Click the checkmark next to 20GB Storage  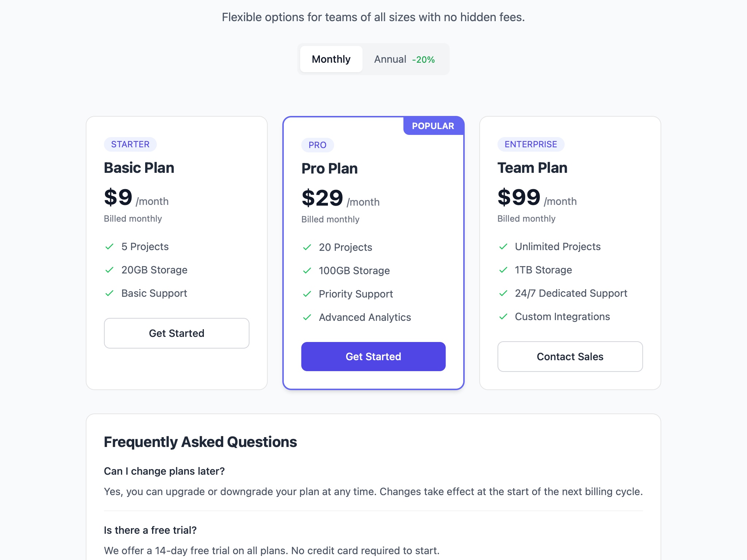coord(109,270)
